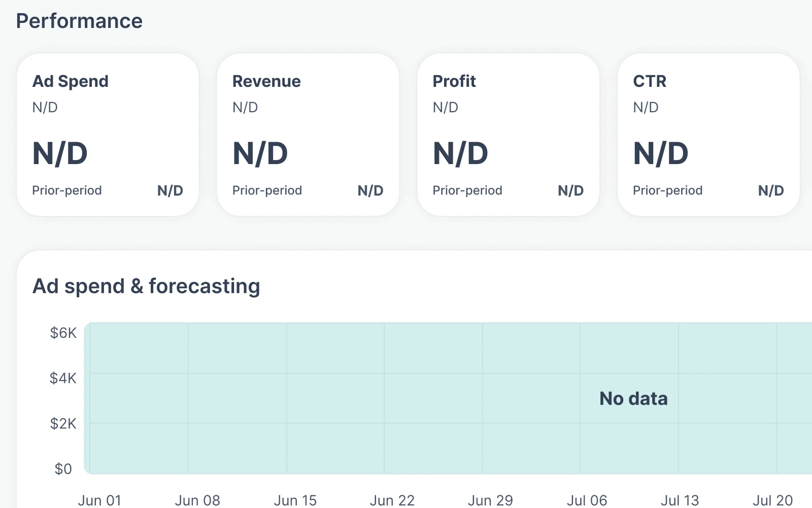Click the Ad spend & forecasting chart title
The width and height of the screenshot is (812, 508).
pyautogui.click(x=146, y=287)
